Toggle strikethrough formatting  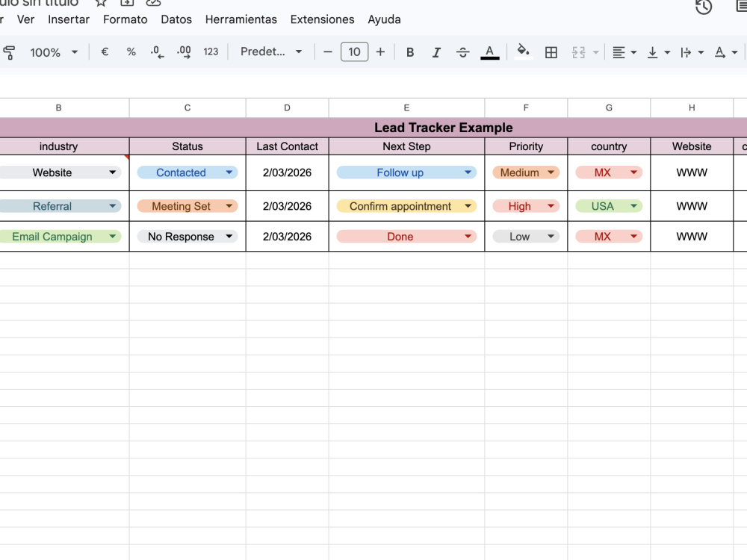pos(462,52)
